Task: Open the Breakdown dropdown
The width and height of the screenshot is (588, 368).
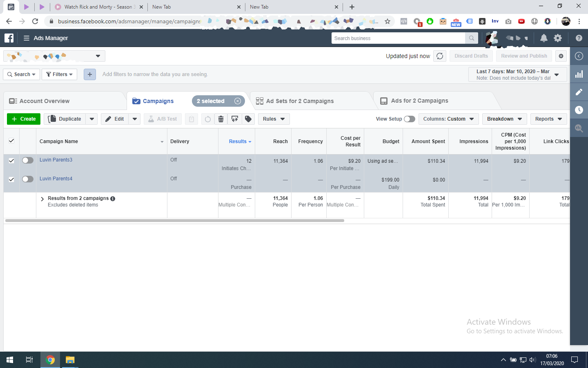Action: [x=505, y=119]
